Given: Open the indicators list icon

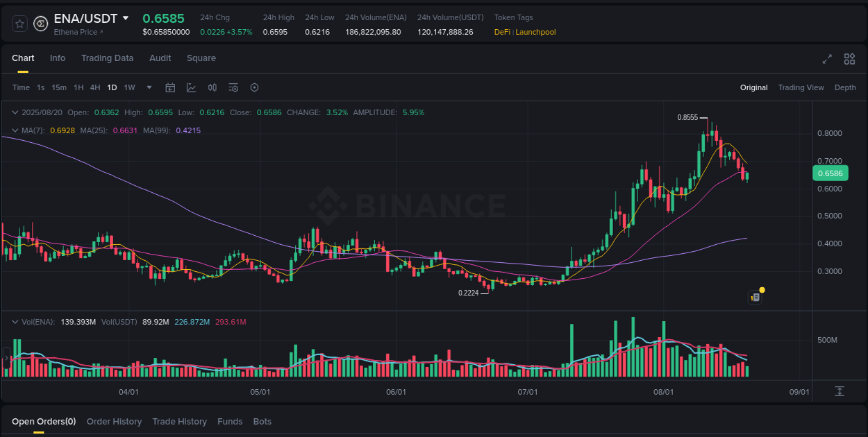Looking at the screenshot, I should (233, 87).
